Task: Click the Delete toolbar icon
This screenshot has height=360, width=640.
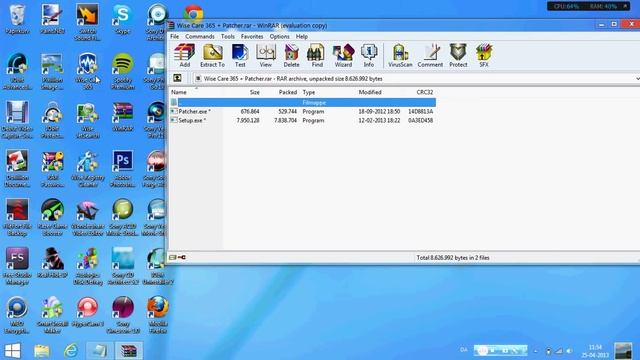Action: [291, 55]
